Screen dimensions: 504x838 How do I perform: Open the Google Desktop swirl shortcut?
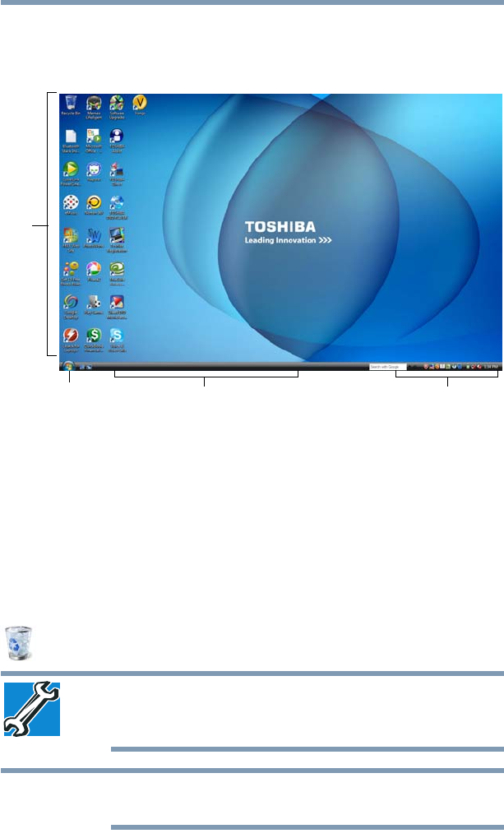pos(71,308)
